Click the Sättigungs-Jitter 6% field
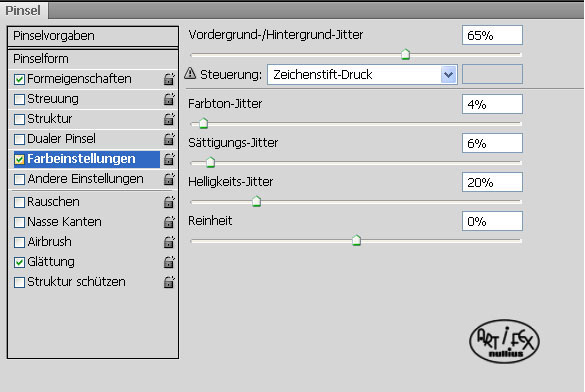585x392 pixels. tap(492, 143)
